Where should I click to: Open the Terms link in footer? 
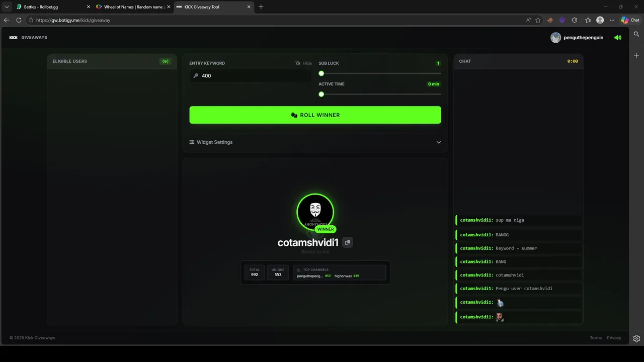coord(596,338)
